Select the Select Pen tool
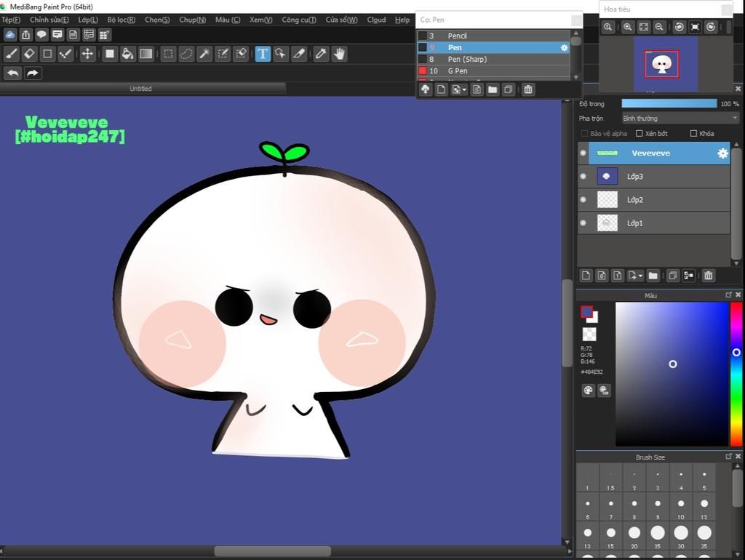The image size is (745, 560). tap(223, 54)
